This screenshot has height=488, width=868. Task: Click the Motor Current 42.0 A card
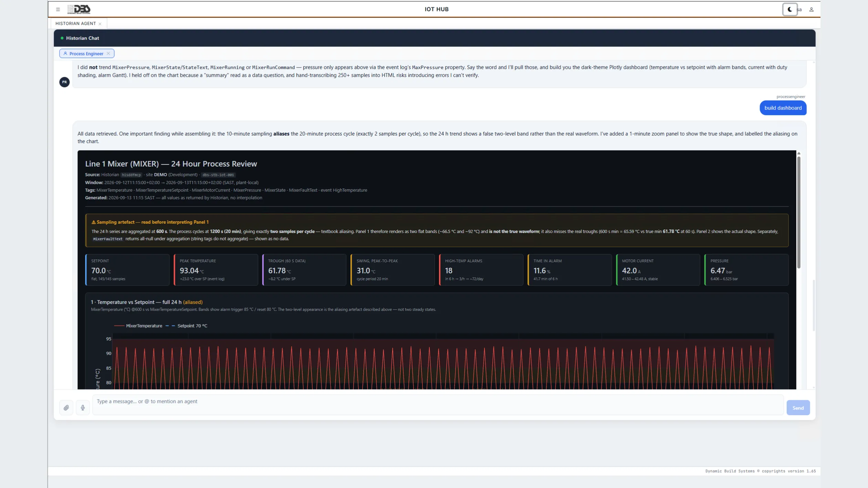[658, 270]
